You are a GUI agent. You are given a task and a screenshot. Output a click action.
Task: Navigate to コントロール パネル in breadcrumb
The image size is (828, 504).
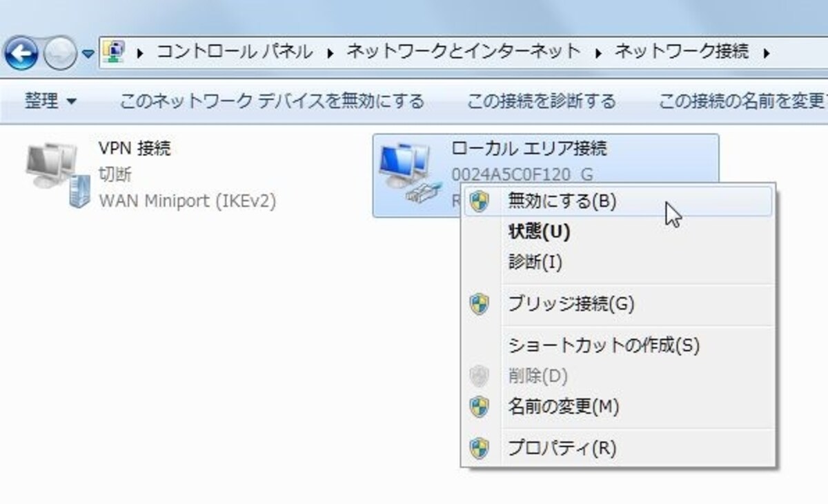[235, 52]
